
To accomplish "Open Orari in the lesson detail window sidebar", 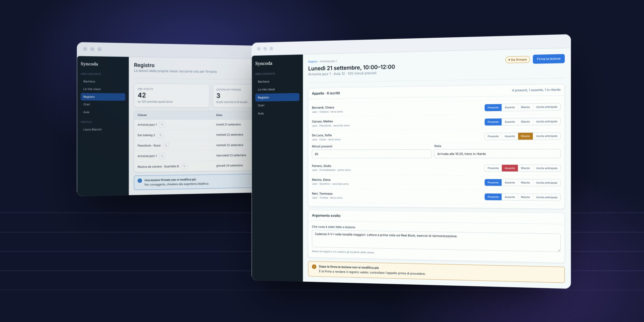I will tap(277, 105).
